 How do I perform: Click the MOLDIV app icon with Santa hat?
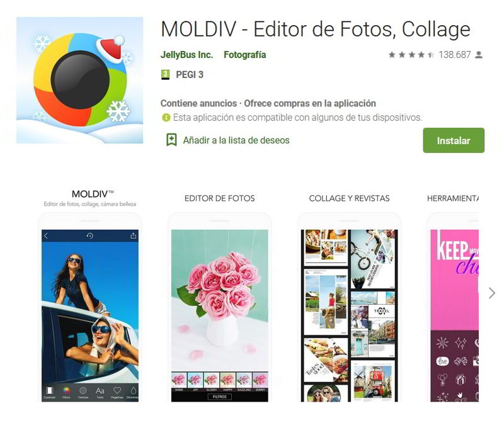coord(80,81)
